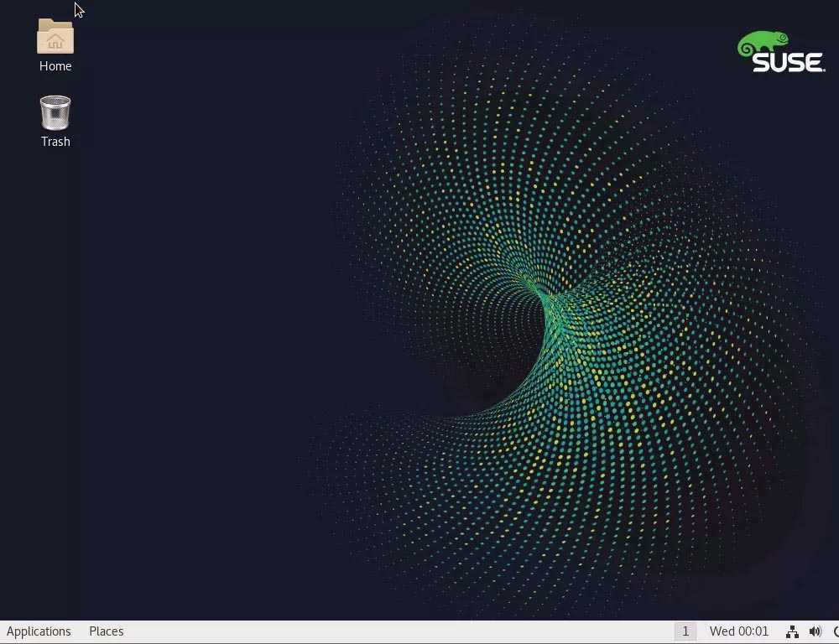The height and width of the screenshot is (644, 839).
Task: Click the time 00:01 in the panel
Action: pos(753,631)
